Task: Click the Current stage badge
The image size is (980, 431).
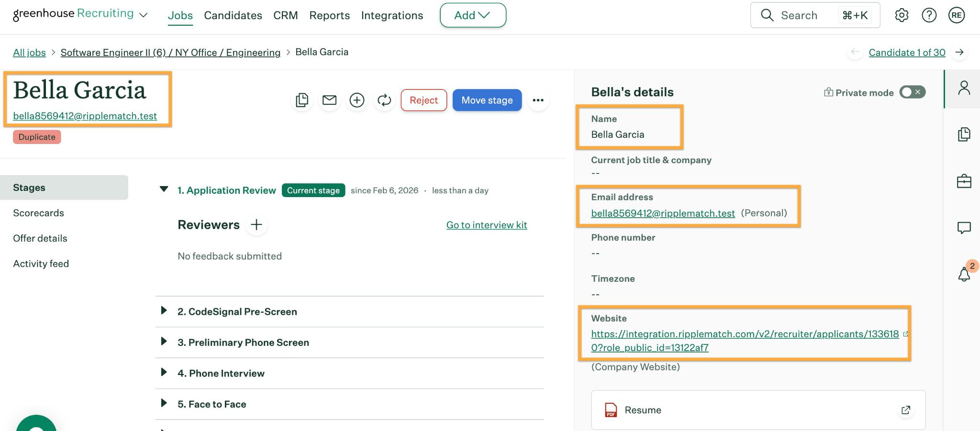Action: click(313, 190)
